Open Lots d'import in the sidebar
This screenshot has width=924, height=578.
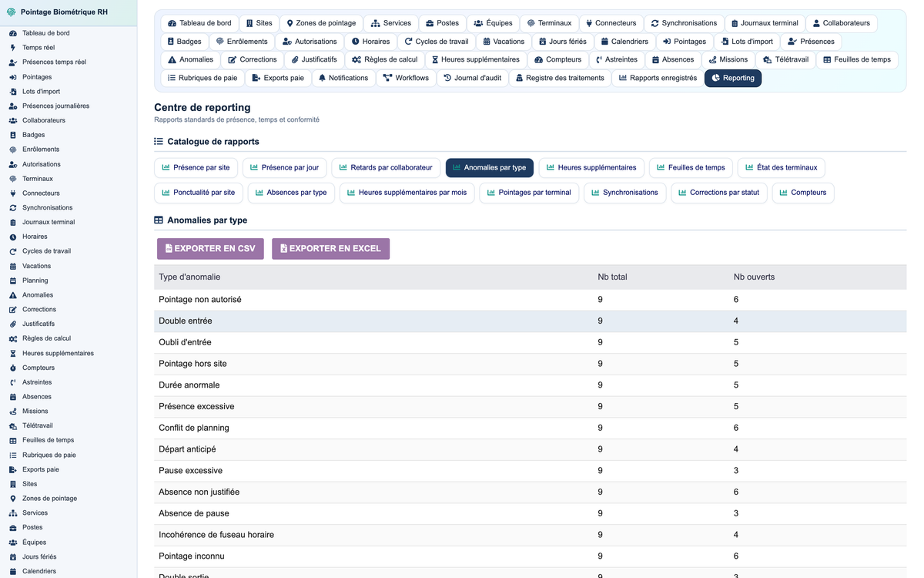tap(69, 92)
